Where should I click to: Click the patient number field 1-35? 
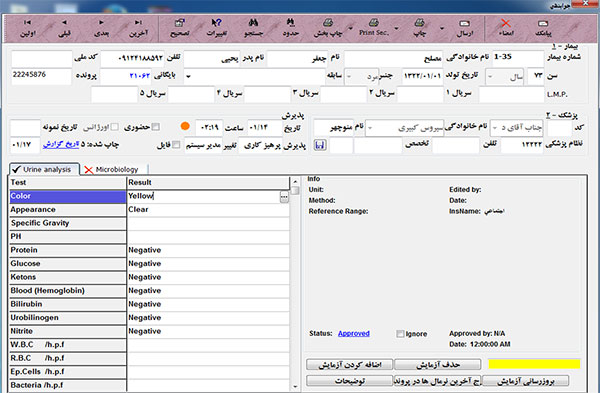click(517, 58)
